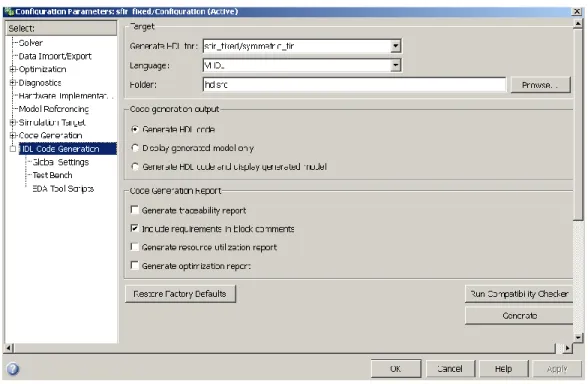This screenshot has width=588, height=384.
Task: Open the Language dropdown
Action: pos(395,65)
